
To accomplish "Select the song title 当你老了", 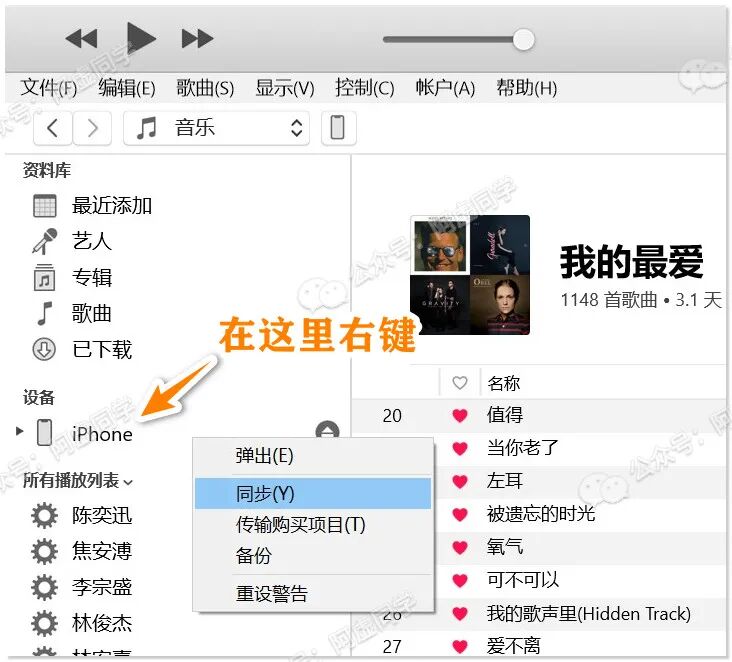I will (x=522, y=448).
